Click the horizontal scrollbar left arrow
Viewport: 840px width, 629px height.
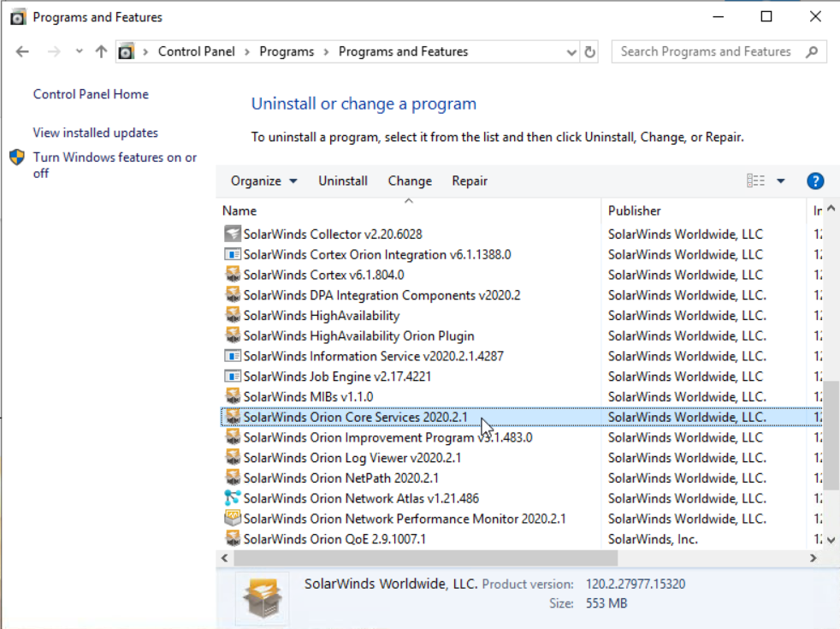[x=225, y=558]
